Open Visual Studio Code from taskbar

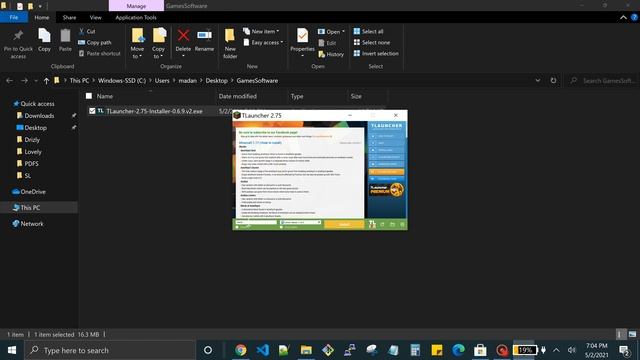point(262,350)
